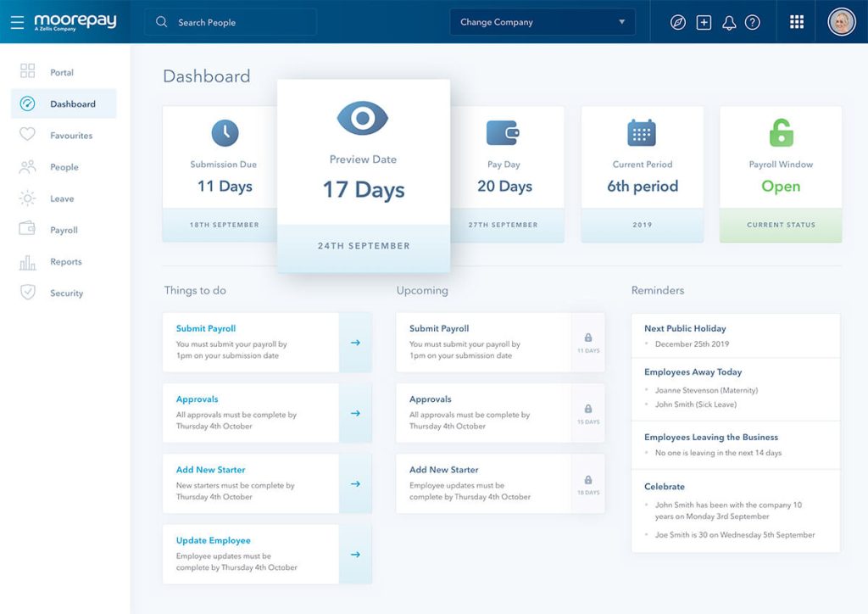Screen dimensions: 868x614
Task: Open the apps grid in top bar
Action: coord(796,21)
